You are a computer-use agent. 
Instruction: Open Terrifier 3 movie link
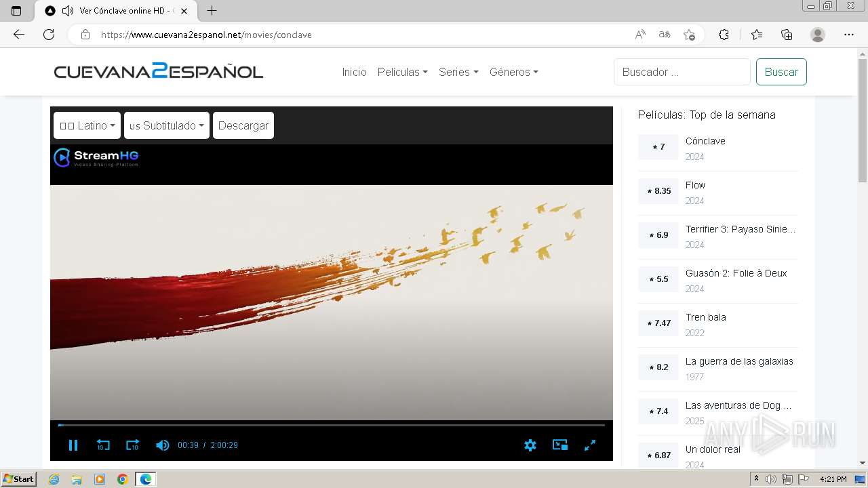[741, 229]
